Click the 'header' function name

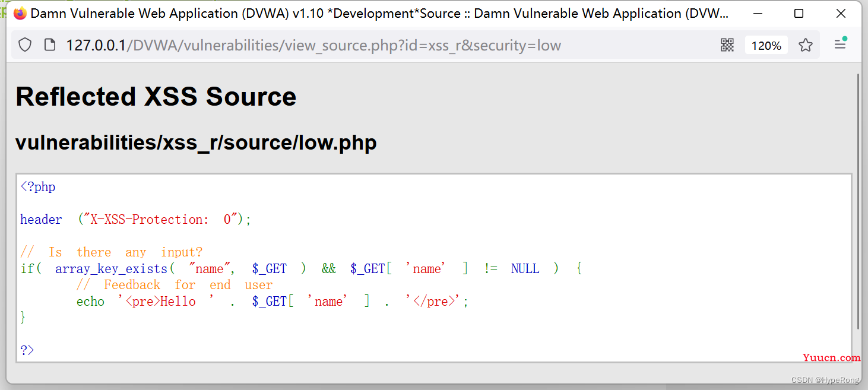(x=41, y=220)
